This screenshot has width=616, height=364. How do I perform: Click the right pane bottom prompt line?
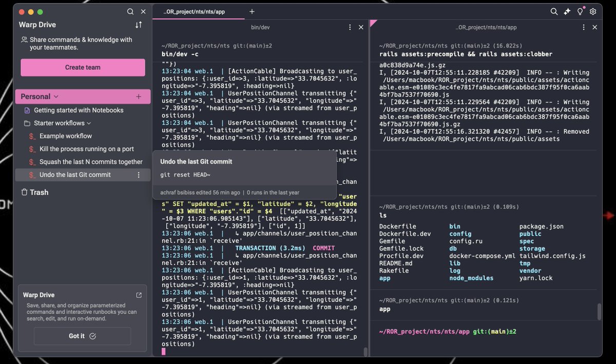(x=448, y=332)
